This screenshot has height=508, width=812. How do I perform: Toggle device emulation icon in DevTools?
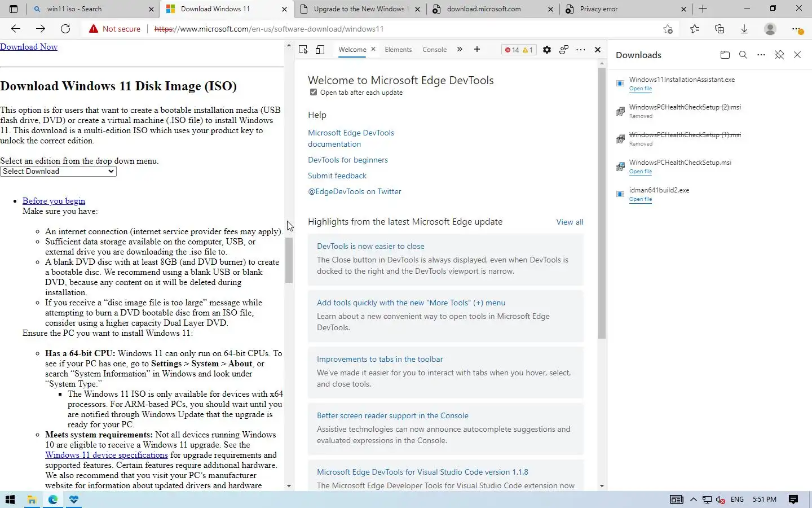pos(320,50)
